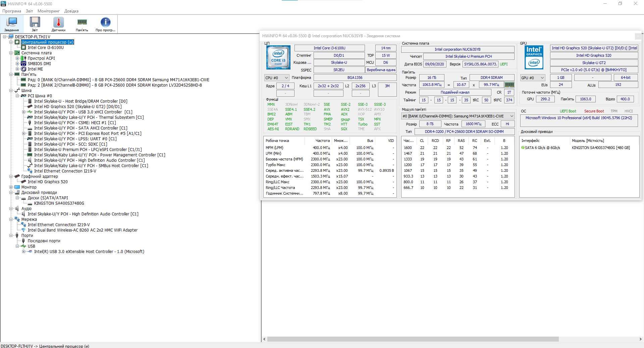The width and height of the screenshot is (644, 348).
Task: Collapse the PCI Шина #0 node
Action: (x=17, y=96)
